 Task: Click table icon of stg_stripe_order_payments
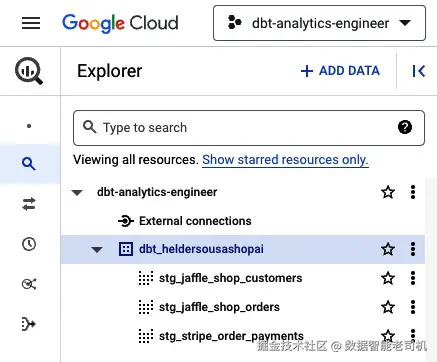146,336
